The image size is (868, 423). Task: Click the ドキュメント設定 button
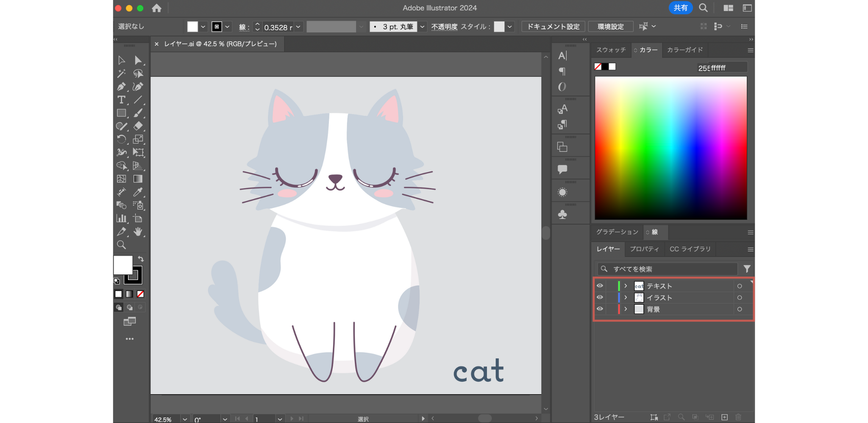click(x=553, y=26)
